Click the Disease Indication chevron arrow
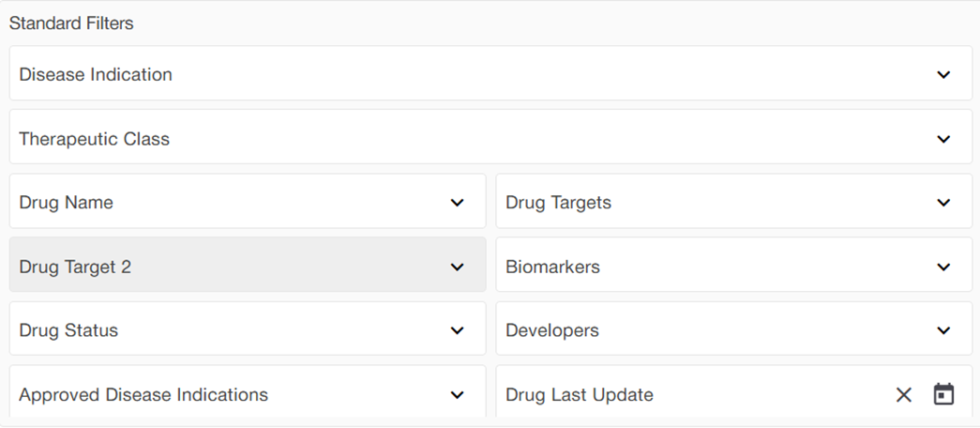The width and height of the screenshot is (980, 428). pos(943,75)
